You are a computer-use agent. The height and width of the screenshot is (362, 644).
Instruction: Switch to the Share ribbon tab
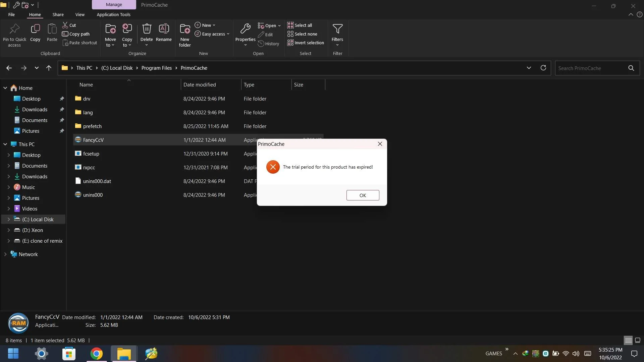pos(58,14)
